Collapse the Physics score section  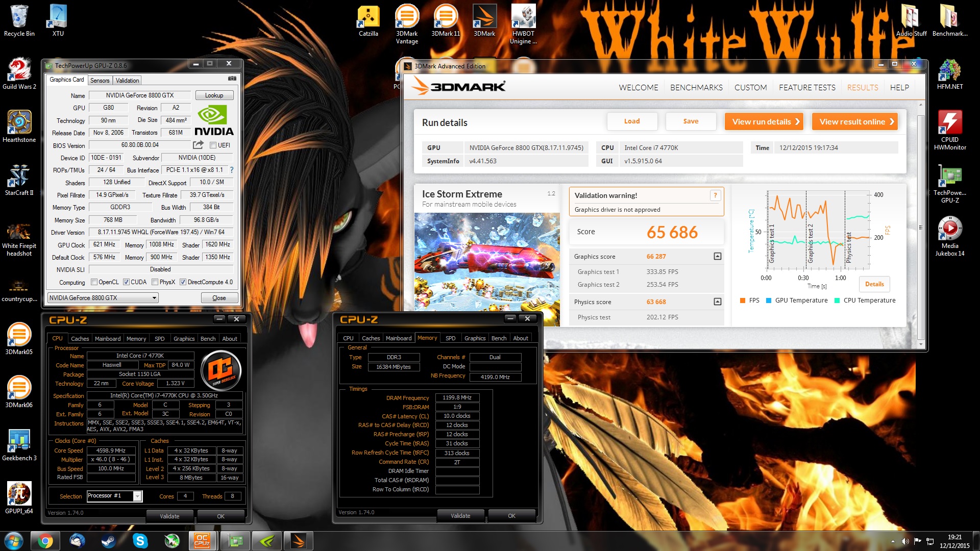[x=717, y=302]
